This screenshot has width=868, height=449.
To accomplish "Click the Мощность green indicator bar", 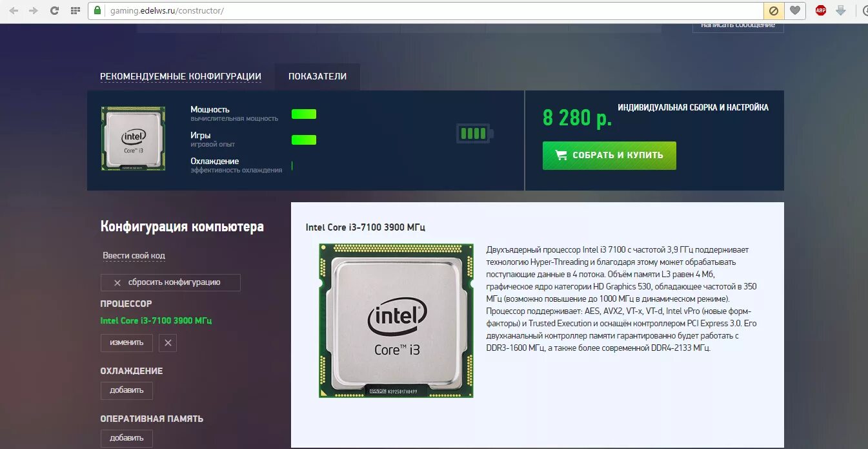I will (304, 114).
